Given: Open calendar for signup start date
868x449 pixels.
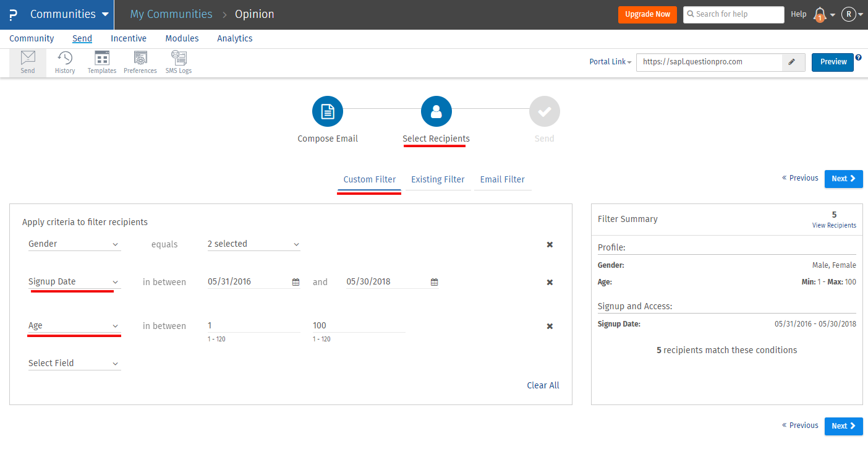Looking at the screenshot, I should click(296, 282).
